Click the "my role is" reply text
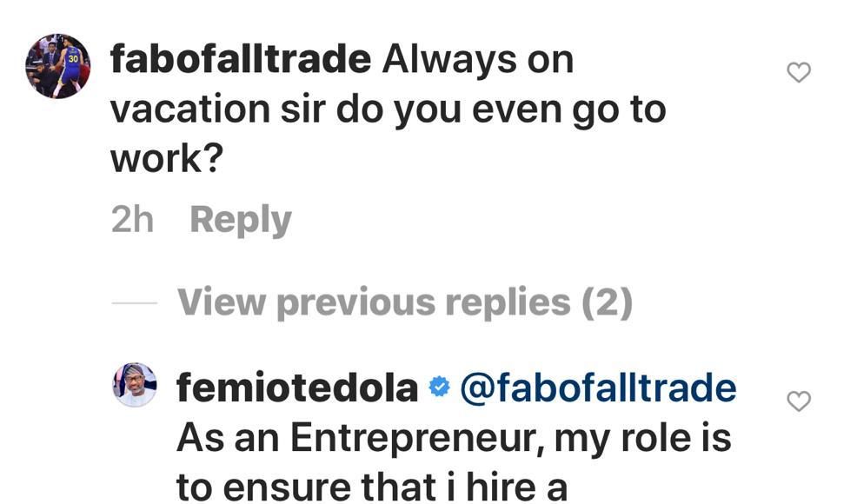 tap(644, 438)
